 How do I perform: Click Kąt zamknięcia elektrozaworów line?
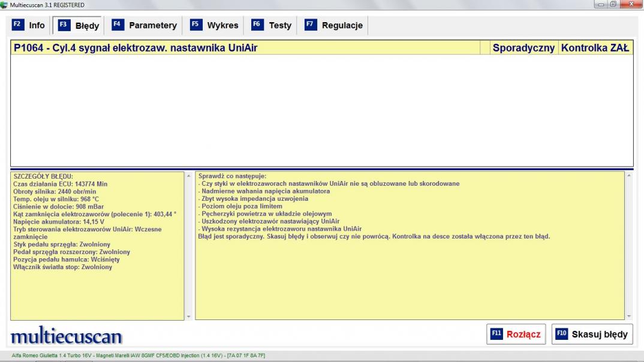tap(95, 214)
